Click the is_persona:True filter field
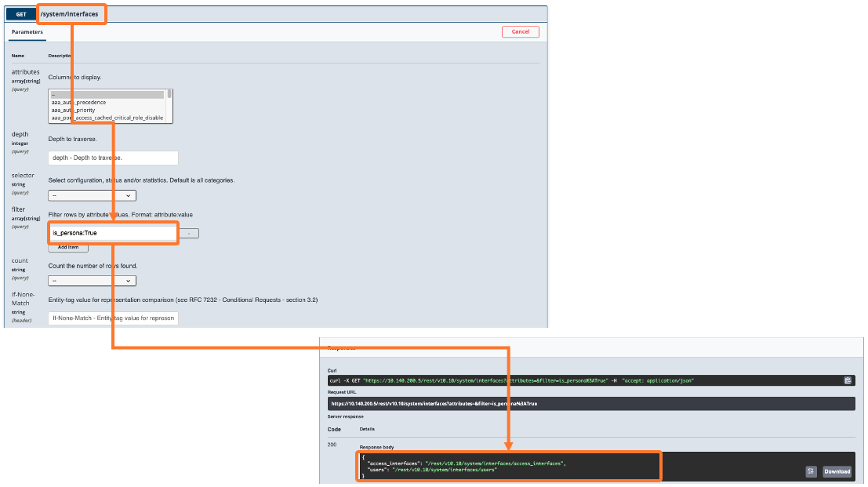868x487 pixels. pos(113,233)
